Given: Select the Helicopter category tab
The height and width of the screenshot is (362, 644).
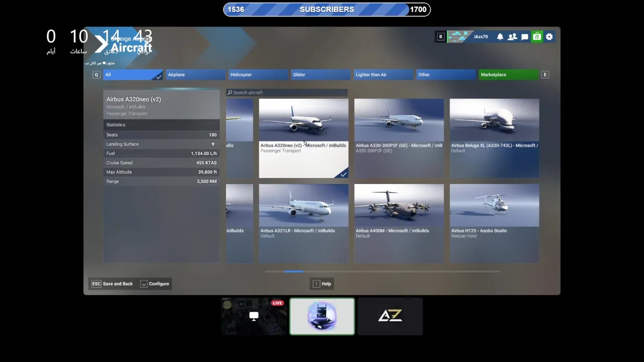Looking at the screenshot, I should point(258,74).
